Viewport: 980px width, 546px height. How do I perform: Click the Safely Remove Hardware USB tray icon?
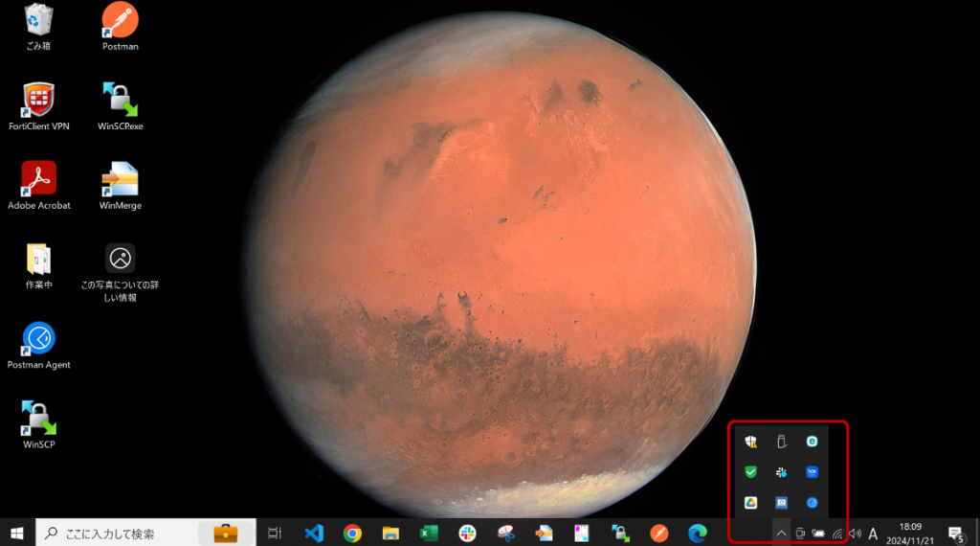pyautogui.click(x=781, y=442)
